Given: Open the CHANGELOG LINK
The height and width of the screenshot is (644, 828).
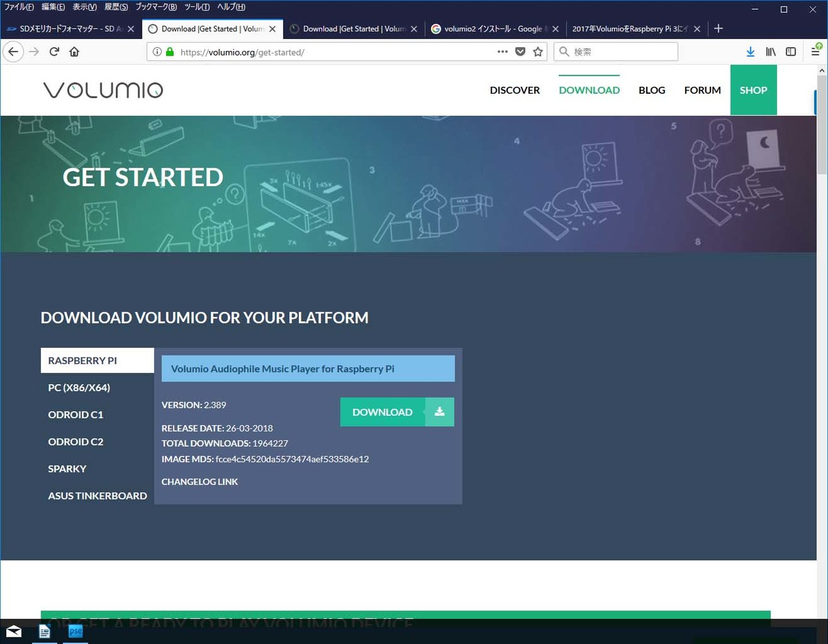Looking at the screenshot, I should click(x=199, y=482).
